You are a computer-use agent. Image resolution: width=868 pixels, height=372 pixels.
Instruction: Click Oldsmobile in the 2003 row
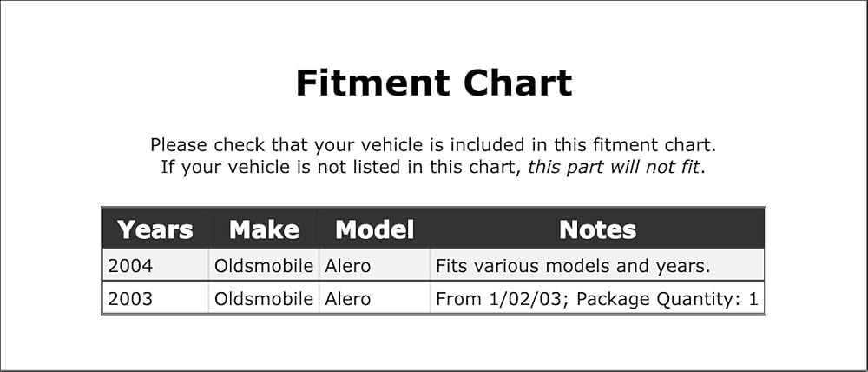[x=264, y=299]
